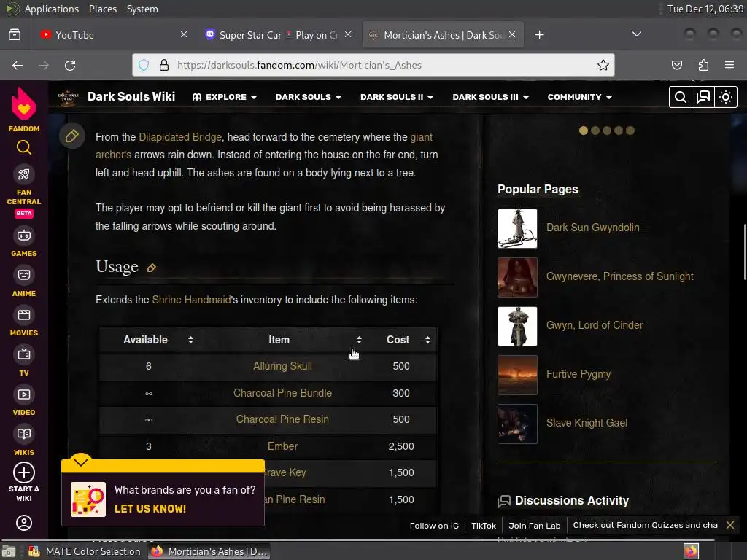
Task: Click the Furtive Pygmy thumbnail image
Action: tap(517, 376)
